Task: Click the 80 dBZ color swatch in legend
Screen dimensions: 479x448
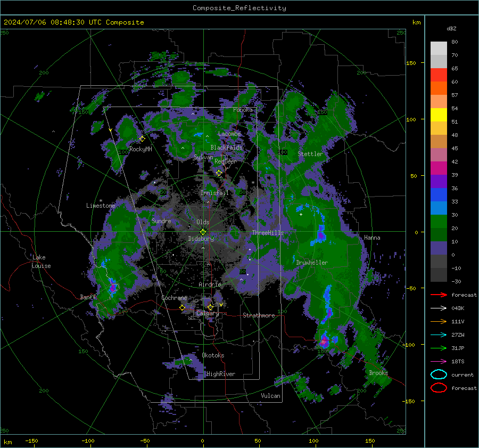Action: (x=439, y=48)
